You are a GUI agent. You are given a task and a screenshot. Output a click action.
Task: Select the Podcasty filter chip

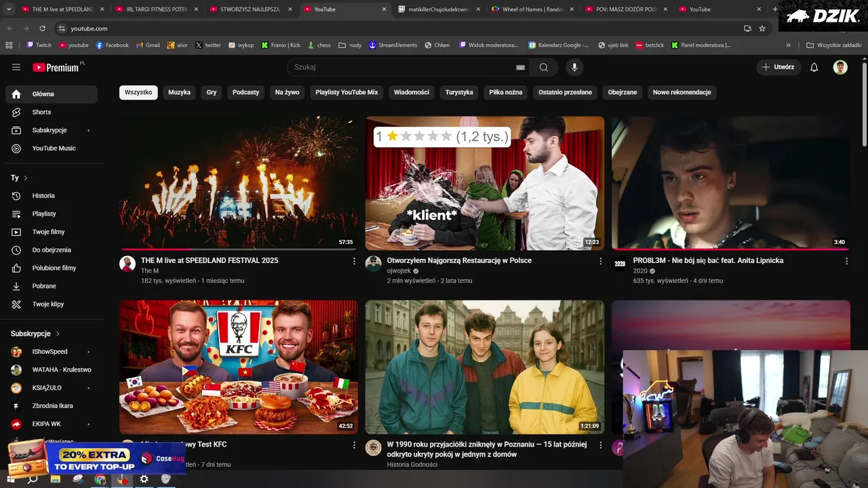245,92
